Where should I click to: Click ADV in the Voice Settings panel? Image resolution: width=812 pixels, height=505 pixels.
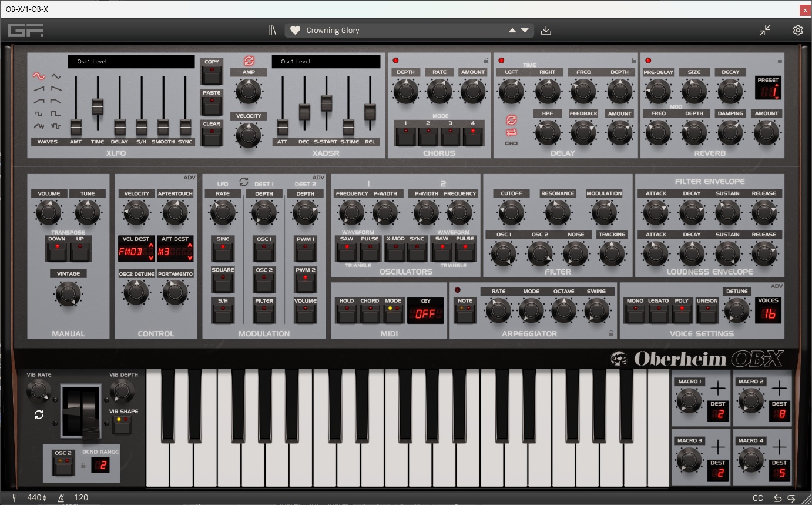click(777, 285)
